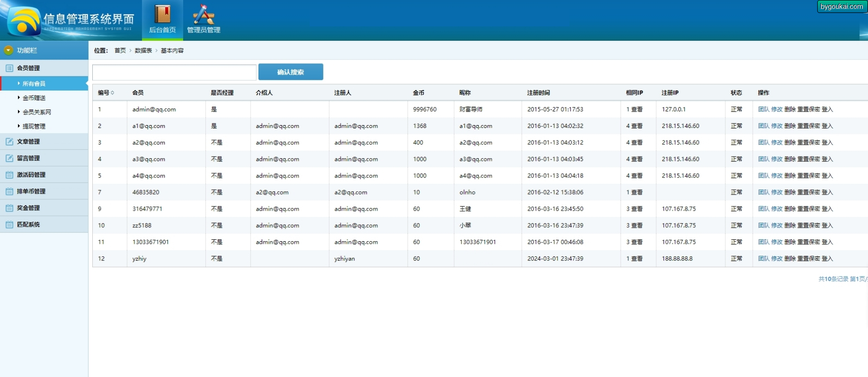Viewport: 868px width, 377px height.
Task: Click the 排单币管理 calendar icon
Action: (x=9, y=192)
